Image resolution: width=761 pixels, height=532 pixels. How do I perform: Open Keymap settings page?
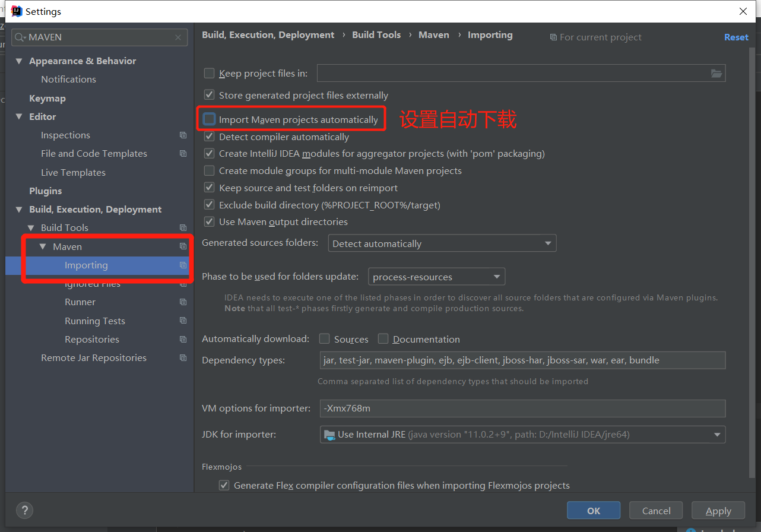coord(47,99)
